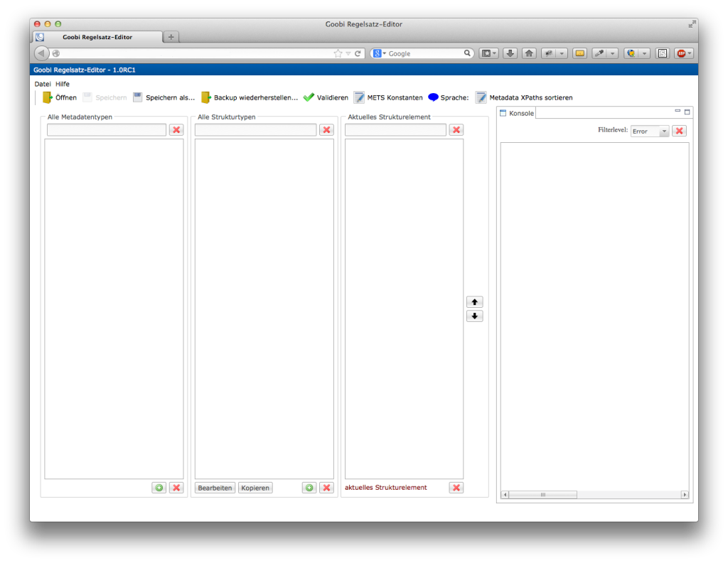Image resolution: width=728 pixels, height=563 pixels.
Task: Open a new browser tab with plus
Action: [x=171, y=37]
